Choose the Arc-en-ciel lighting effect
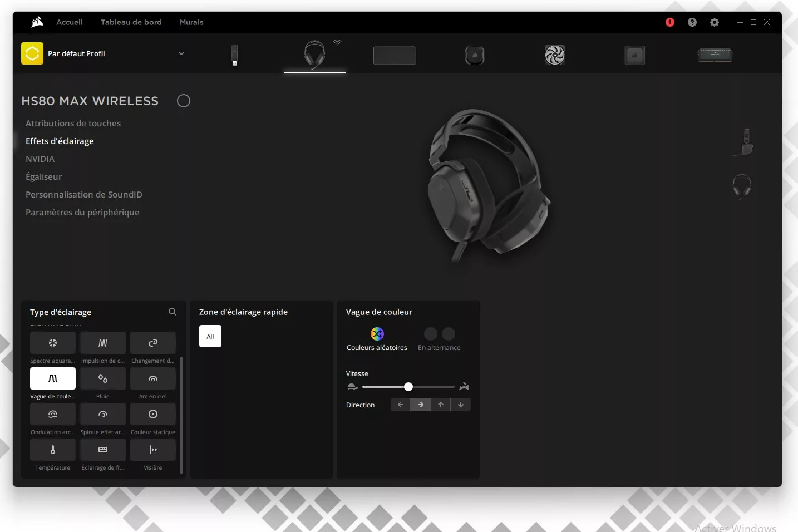Viewport: 798px width, 532px height. point(153,378)
